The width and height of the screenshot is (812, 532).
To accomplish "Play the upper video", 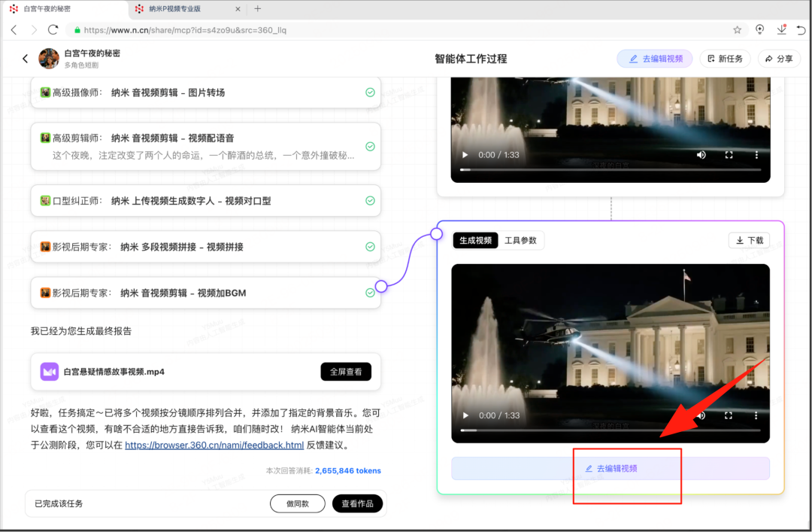I will (x=465, y=154).
